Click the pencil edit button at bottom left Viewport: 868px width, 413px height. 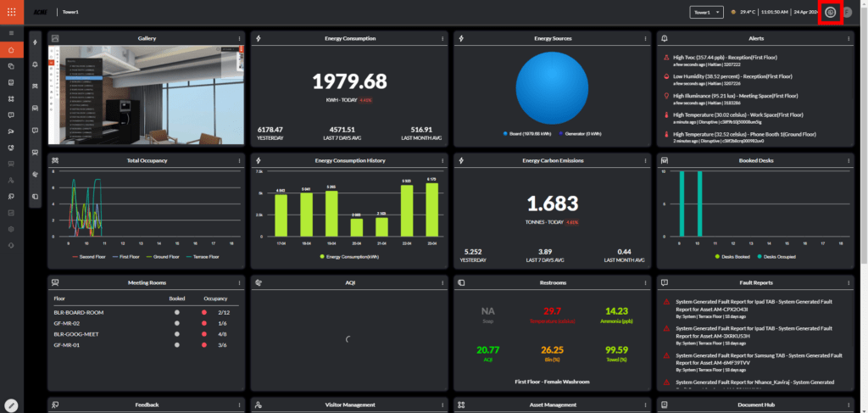pos(11,405)
